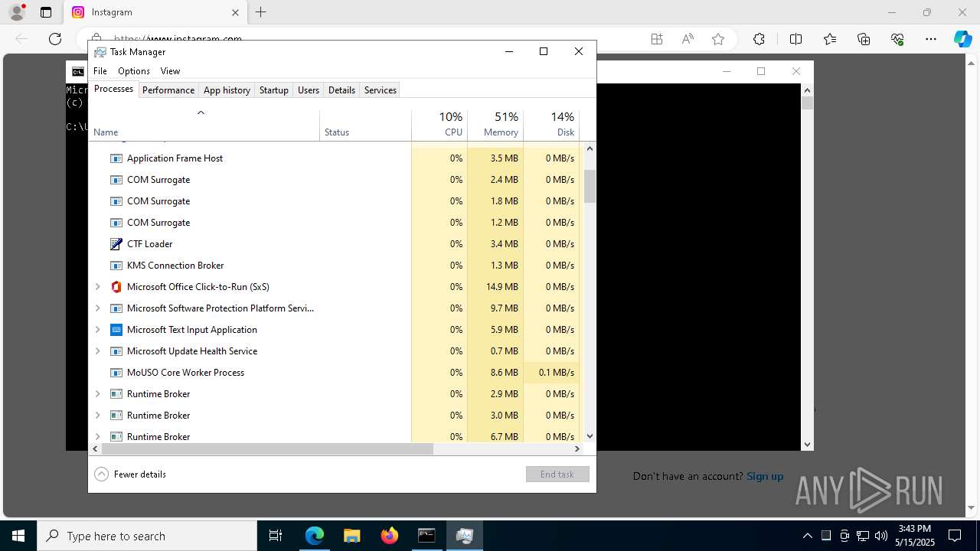Expand Microsoft Update Health Service row
The image size is (980, 551).
97,351
